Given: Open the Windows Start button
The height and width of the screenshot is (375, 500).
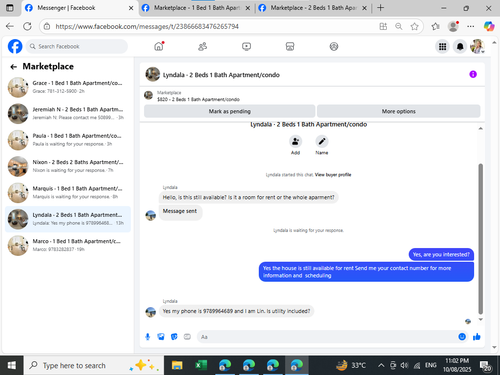Looking at the screenshot, I should 11,365.
